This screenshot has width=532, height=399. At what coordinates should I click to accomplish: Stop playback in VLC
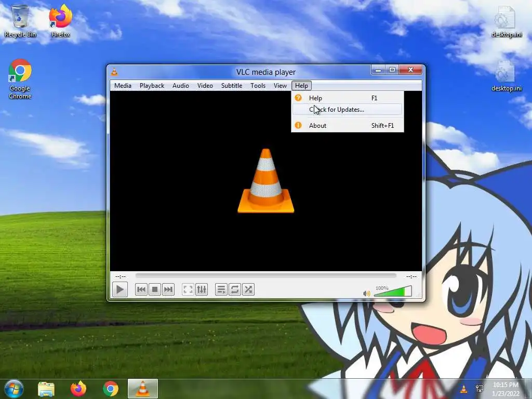155,289
